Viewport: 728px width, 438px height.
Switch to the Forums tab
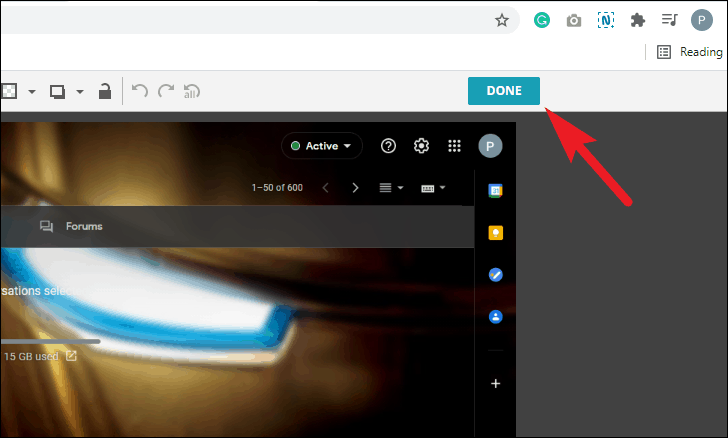pyautogui.click(x=71, y=226)
